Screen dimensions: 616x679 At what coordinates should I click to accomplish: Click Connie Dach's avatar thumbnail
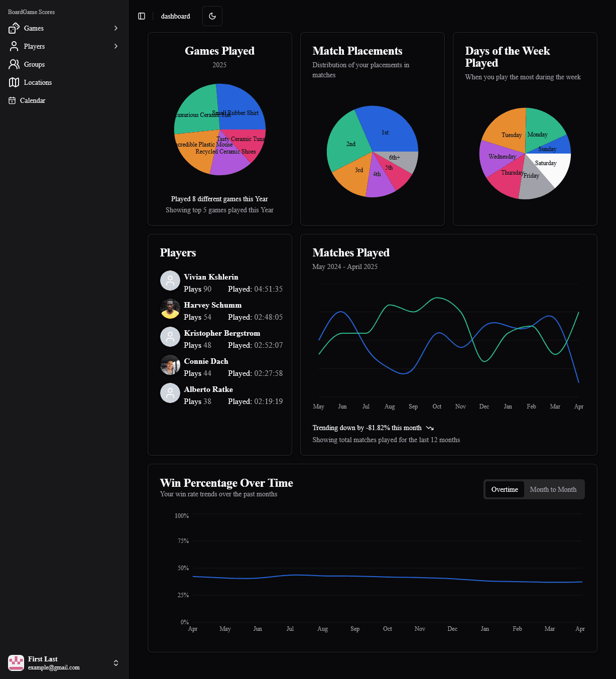click(x=170, y=365)
